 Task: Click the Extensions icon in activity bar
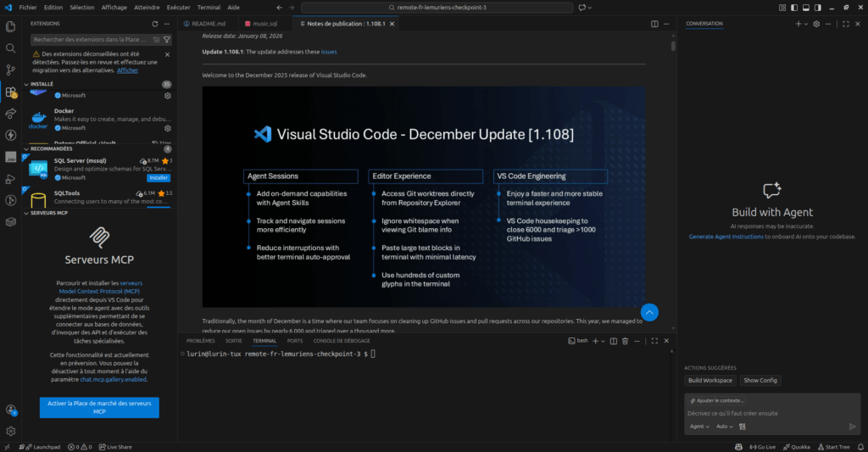click(x=10, y=92)
